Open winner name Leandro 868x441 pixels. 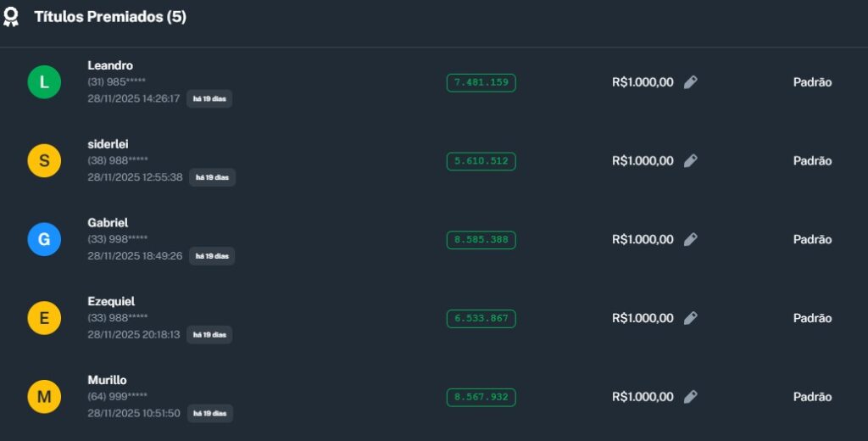pyautogui.click(x=110, y=65)
